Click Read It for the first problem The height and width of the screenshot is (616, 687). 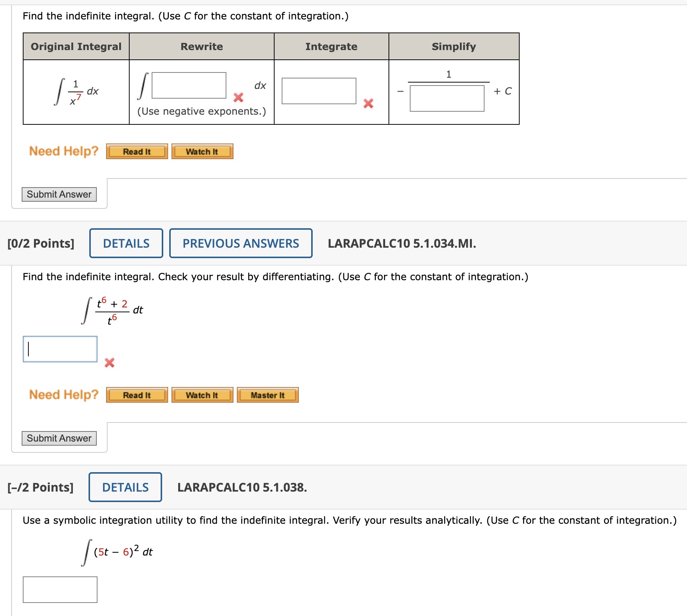[136, 151]
